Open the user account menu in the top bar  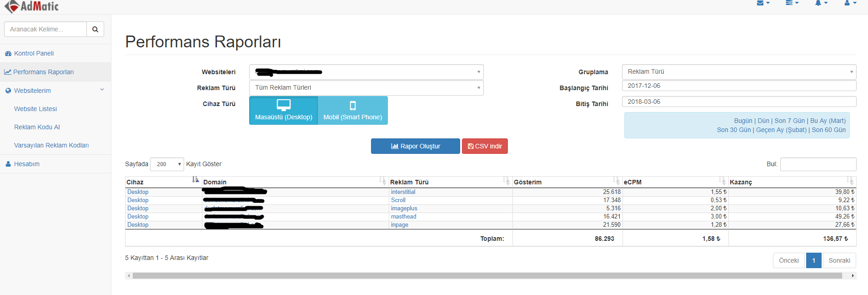[850, 3]
